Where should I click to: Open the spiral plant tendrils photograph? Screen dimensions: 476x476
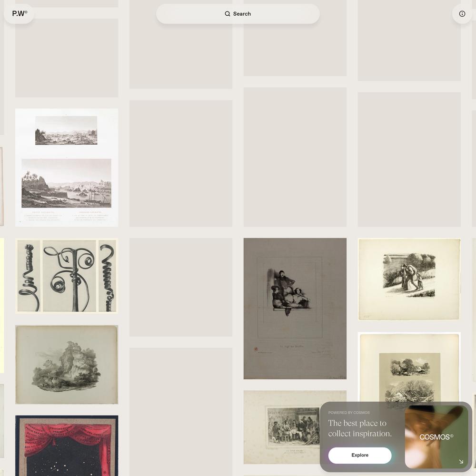tap(67, 276)
